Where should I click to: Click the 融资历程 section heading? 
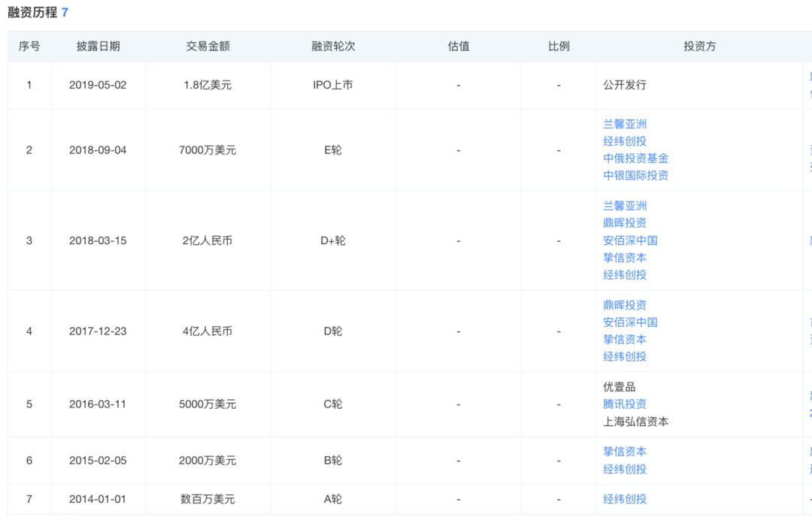32,13
